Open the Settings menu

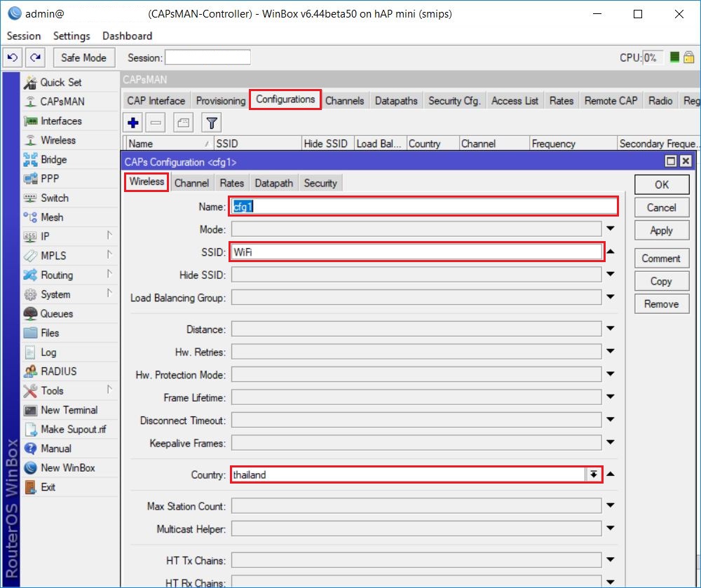[72, 36]
